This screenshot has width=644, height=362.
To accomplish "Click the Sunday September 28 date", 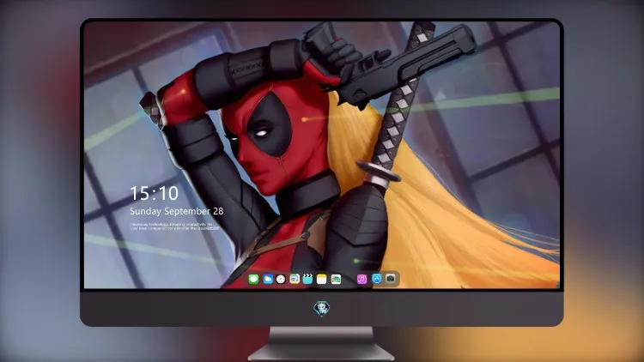I will (x=177, y=211).
